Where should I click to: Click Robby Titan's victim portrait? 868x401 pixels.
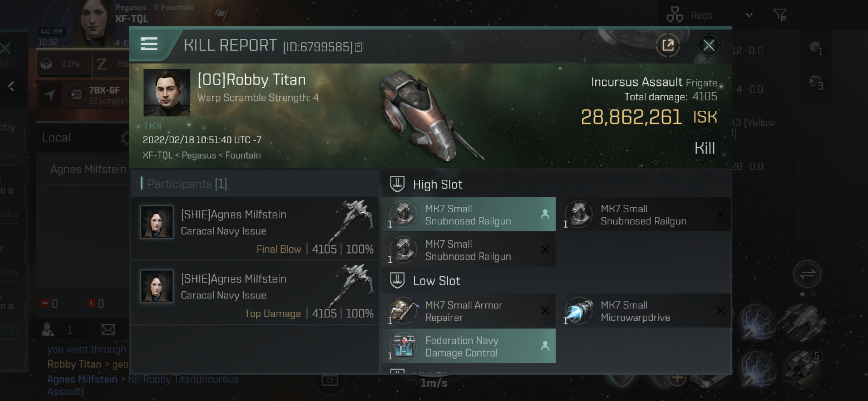point(167,93)
